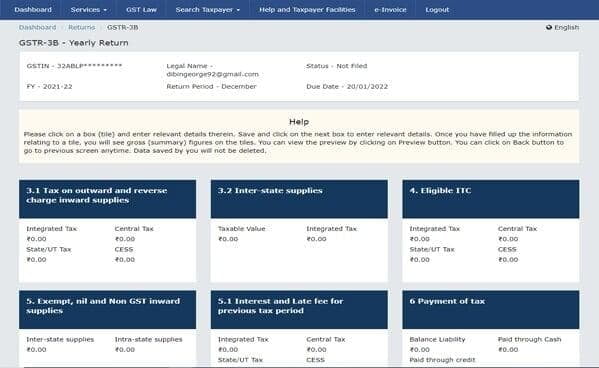Viewport: 599px width, 368px height.
Task: Follow the Dashboard breadcrumb link
Action: point(37,27)
